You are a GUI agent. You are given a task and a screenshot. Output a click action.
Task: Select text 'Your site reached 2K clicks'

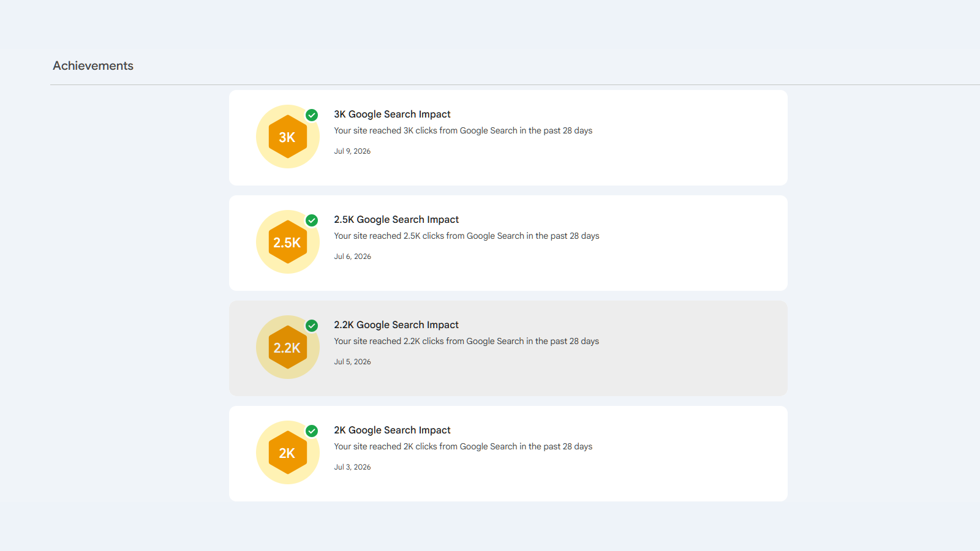385,446
